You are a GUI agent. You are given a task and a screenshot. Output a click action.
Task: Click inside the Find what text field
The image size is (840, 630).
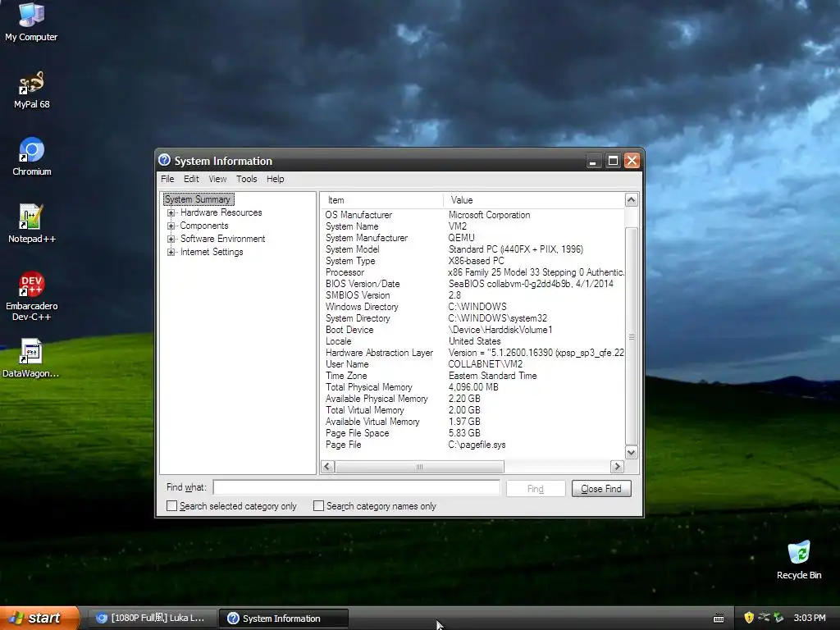[356, 487]
